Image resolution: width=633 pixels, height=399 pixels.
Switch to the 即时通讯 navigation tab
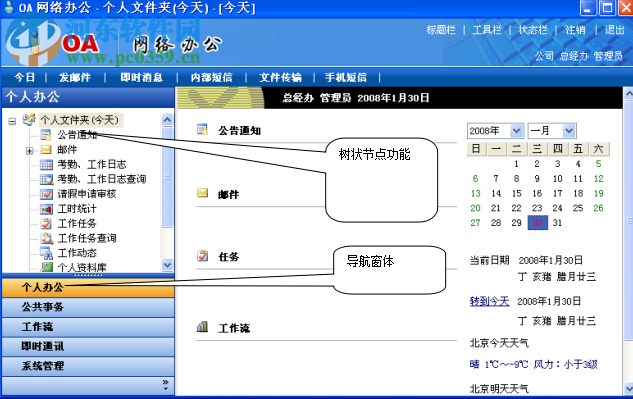pyautogui.click(x=88, y=346)
